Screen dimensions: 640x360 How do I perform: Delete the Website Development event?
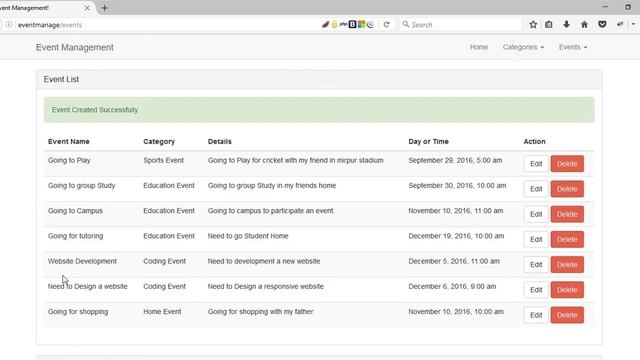(x=567, y=264)
